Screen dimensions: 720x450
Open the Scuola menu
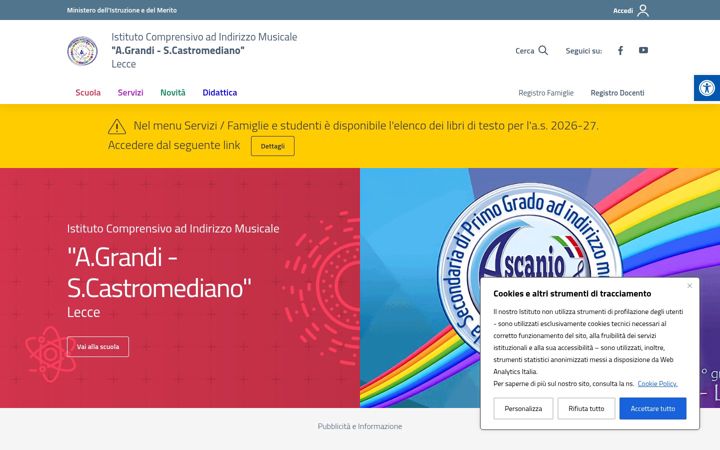coord(88,93)
